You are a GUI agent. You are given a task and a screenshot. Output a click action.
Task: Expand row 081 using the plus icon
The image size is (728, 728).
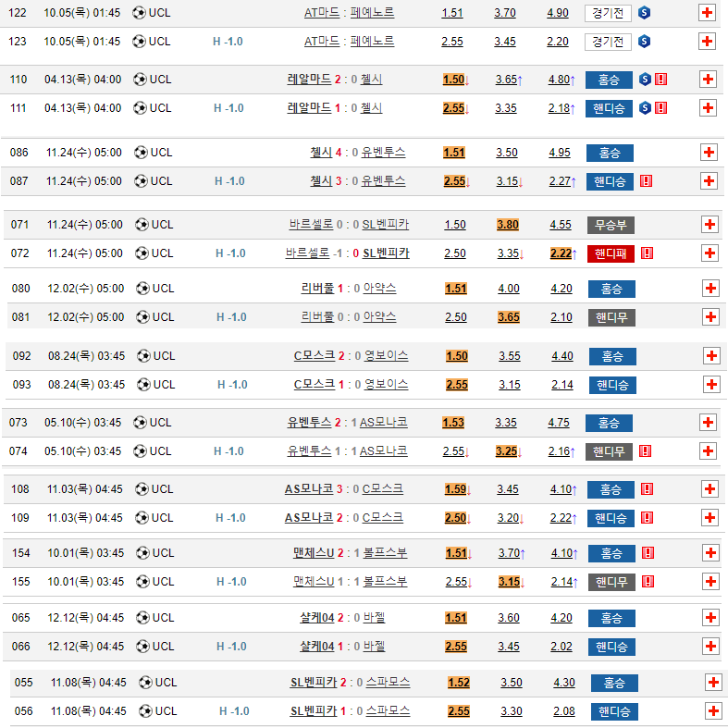[711, 317]
